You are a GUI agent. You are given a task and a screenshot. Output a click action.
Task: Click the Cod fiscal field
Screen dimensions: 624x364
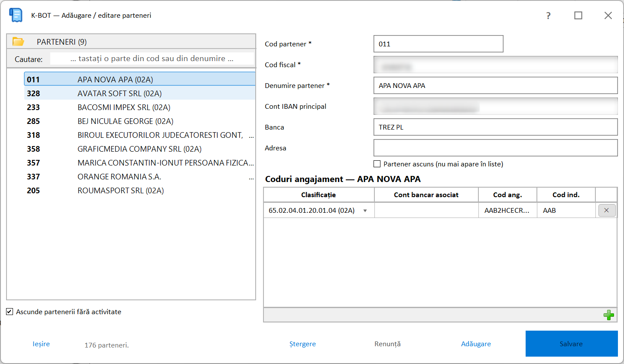click(495, 65)
